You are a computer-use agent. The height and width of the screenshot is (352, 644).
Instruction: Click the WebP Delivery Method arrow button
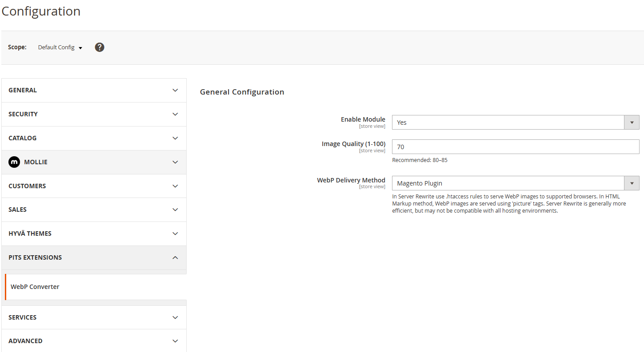click(x=632, y=183)
